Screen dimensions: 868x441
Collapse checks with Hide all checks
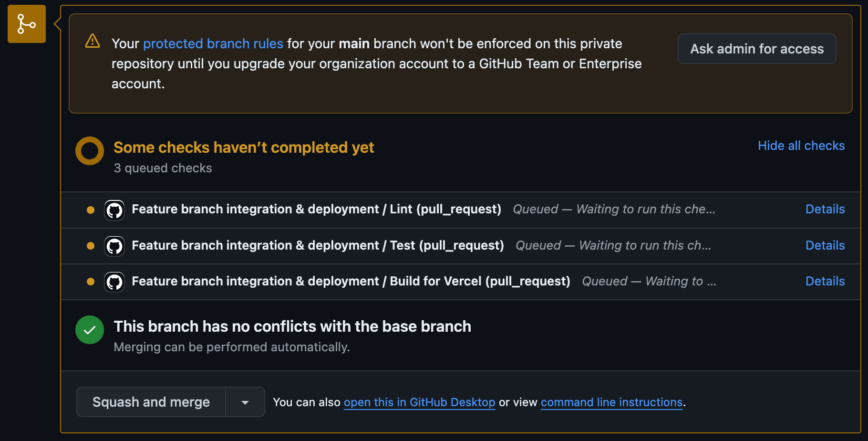[x=801, y=146]
